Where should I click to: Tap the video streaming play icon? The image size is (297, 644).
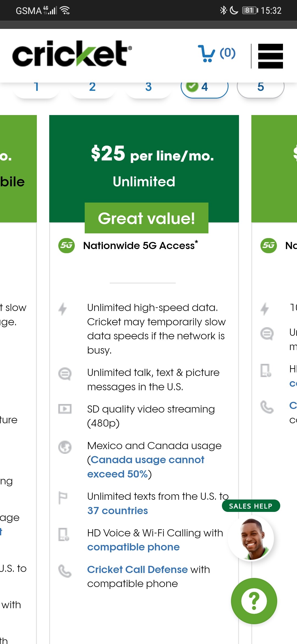pyautogui.click(x=65, y=409)
